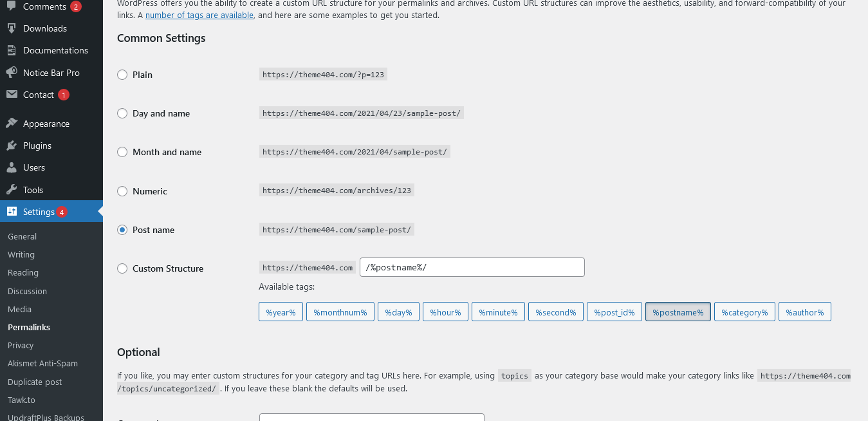The image size is (868, 421).
Task: Click the Notice Bar Pro megaphone icon
Action: (12, 73)
